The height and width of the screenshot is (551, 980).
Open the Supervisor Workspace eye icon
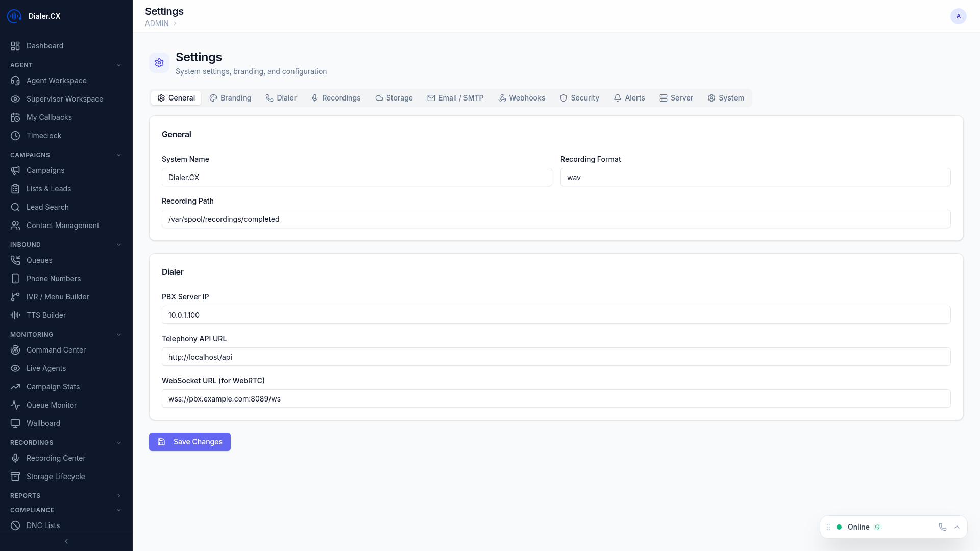(15, 99)
